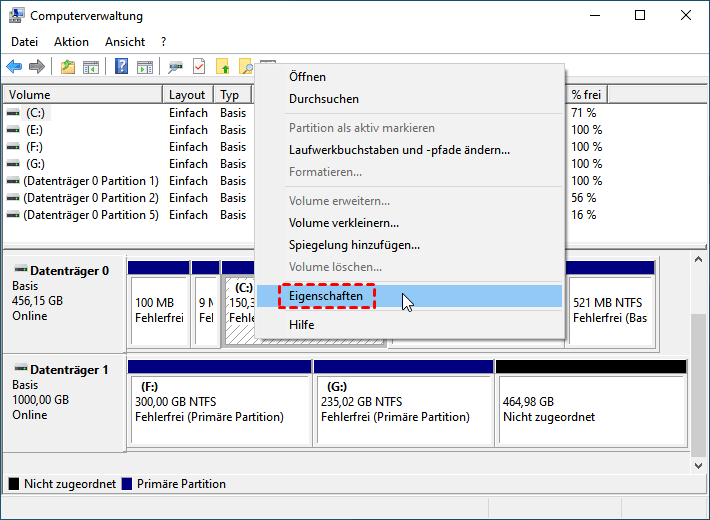The height and width of the screenshot is (520, 710).
Task: Open the Ansicht menu
Action: click(x=125, y=42)
